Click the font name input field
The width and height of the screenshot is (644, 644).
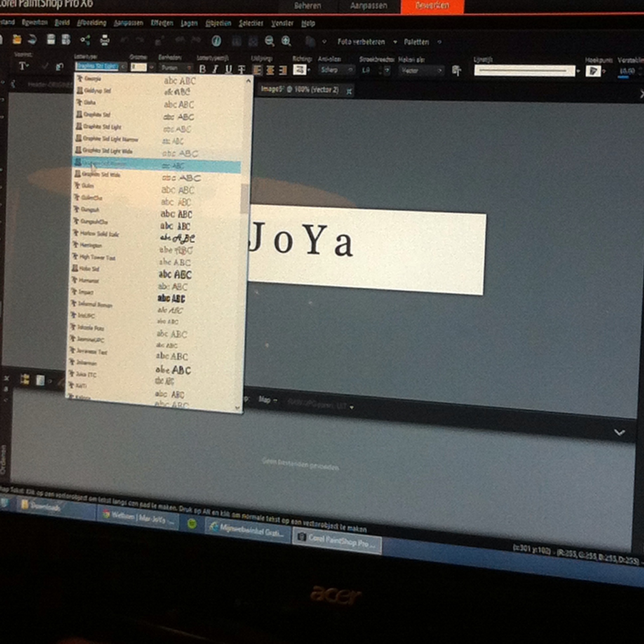click(97, 66)
